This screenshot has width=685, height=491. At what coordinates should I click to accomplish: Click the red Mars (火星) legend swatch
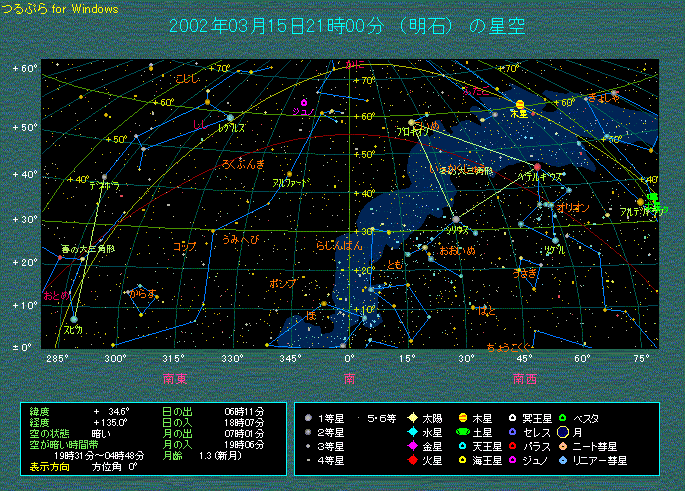(412, 460)
